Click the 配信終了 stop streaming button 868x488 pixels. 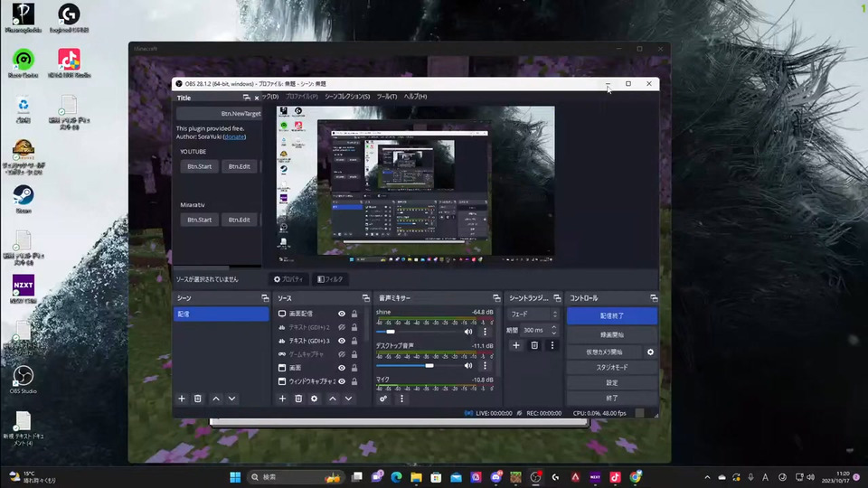tap(612, 316)
